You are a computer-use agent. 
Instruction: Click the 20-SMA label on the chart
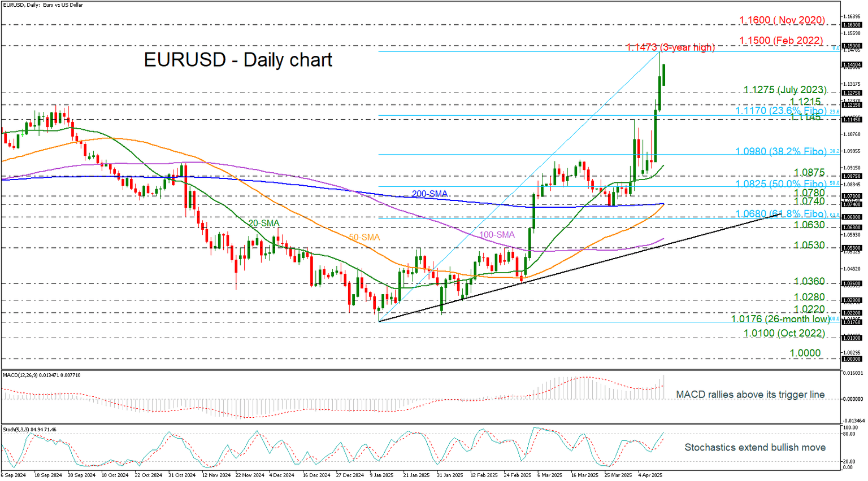[x=263, y=224]
